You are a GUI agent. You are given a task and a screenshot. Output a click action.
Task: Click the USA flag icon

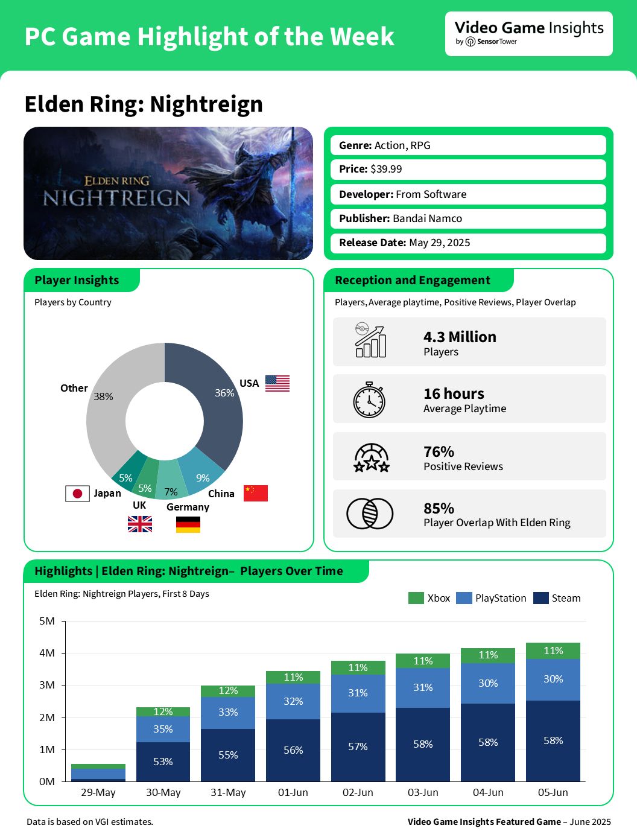click(277, 383)
